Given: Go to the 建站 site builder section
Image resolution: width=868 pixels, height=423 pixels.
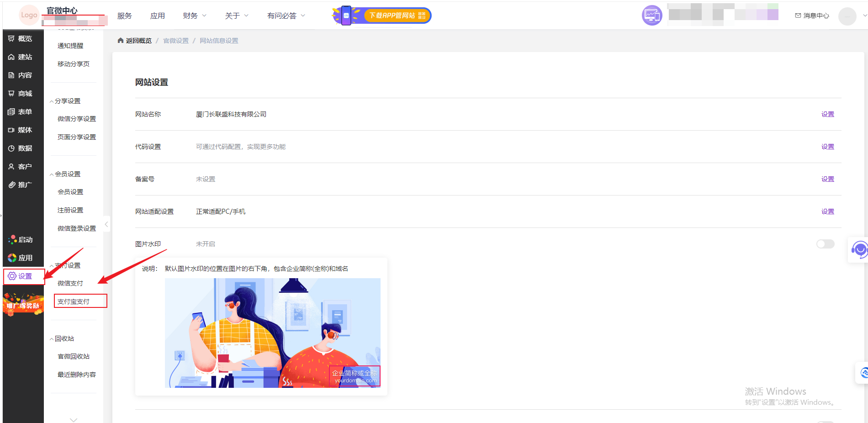Looking at the screenshot, I should [21, 57].
